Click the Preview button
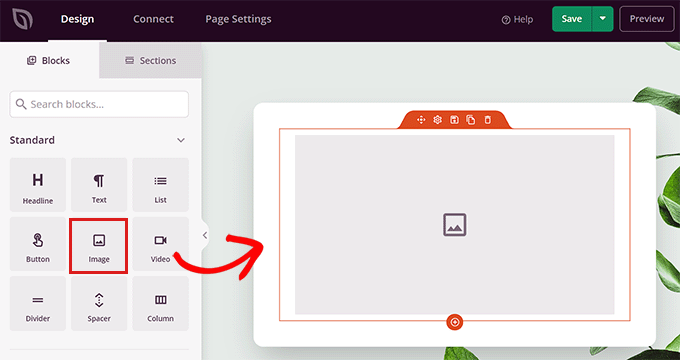Image resolution: width=680 pixels, height=360 pixels. coord(647,19)
